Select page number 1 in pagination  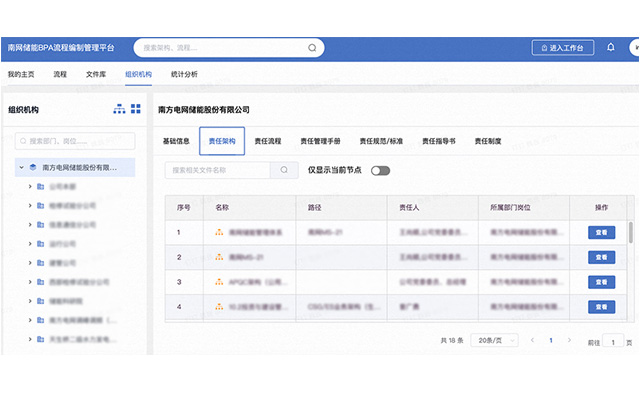(x=551, y=340)
